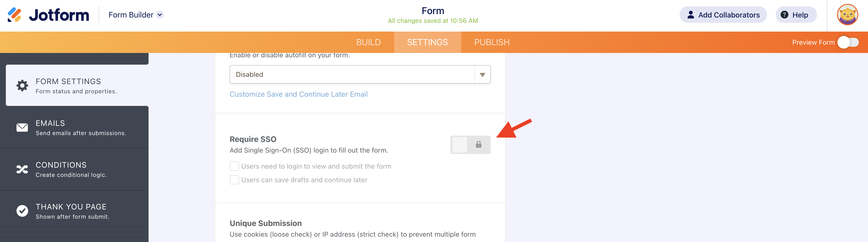Open Customize Save and Continue Later Email link
The image size is (868, 242).
coord(298,94)
